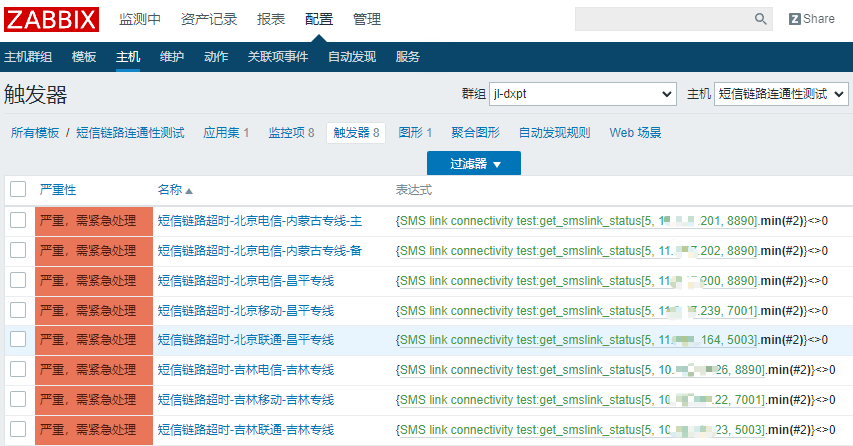The width and height of the screenshot is (853, 446).
Task: Toggle the select-all checkbox in header
Action: pos(18,189)
